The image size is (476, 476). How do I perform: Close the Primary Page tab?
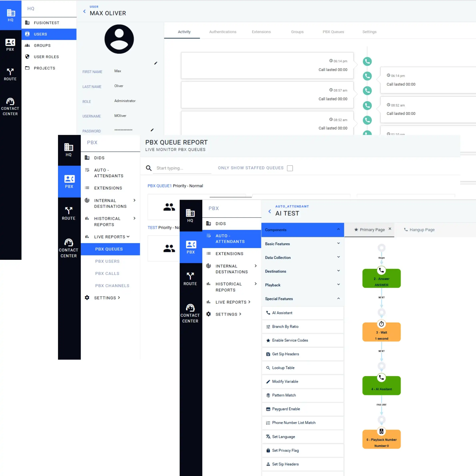[x=390, y=229]
